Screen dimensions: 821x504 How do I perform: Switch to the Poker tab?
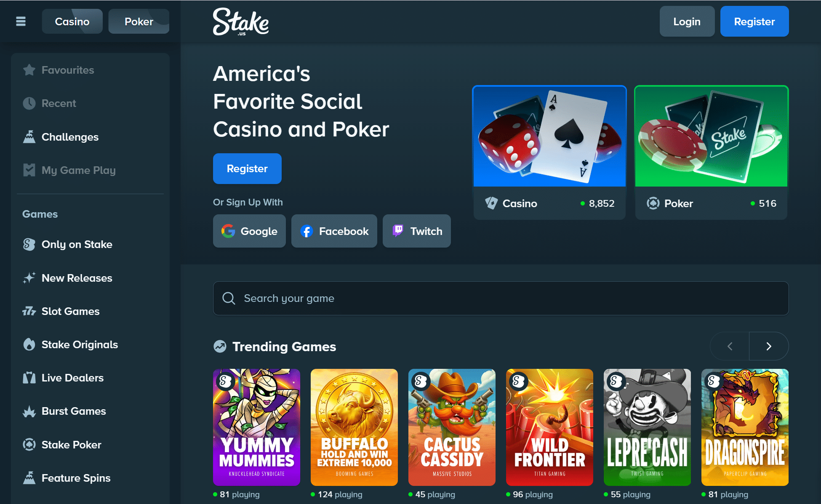pos(139,21)
